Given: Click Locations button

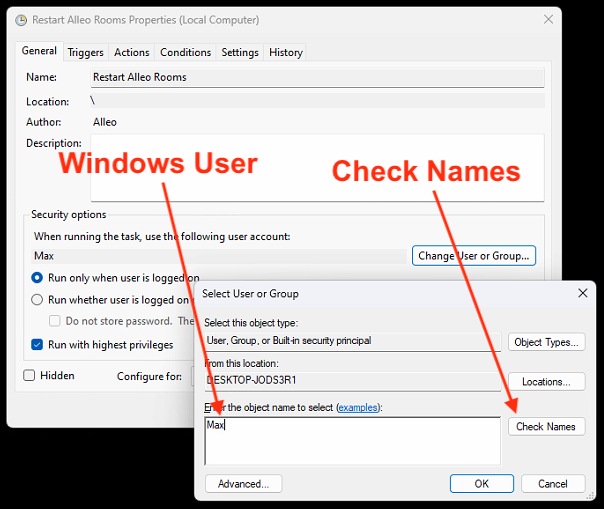Looking at the screenshot, I should pyautogui.click(x=547, y=381).
